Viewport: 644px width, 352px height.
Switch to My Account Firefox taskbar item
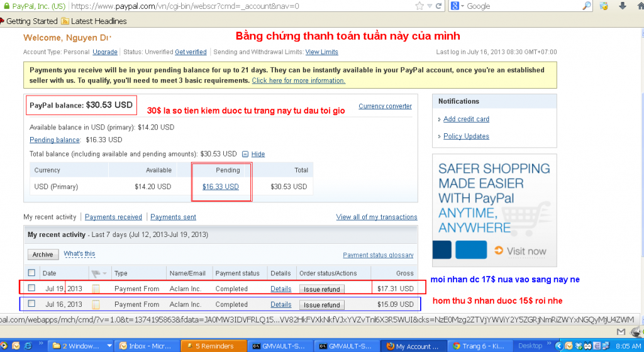click(413, 346)
